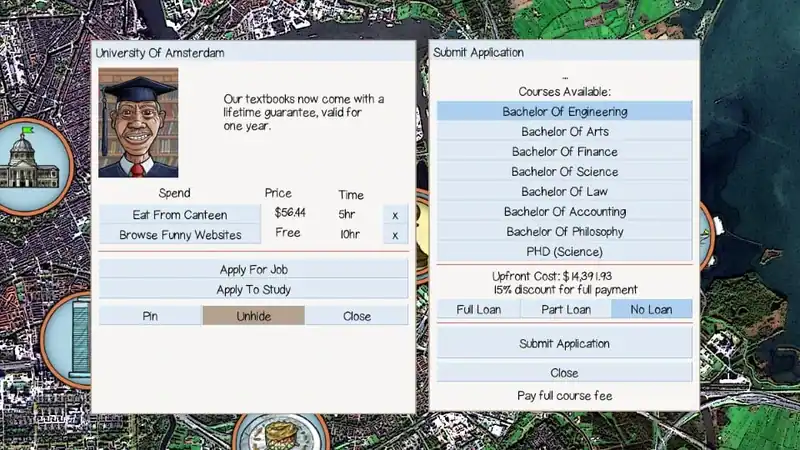Choose Bachelor Of Philosophy course
The height and width of the screenshot is (450, 800).
coord(565,232)
